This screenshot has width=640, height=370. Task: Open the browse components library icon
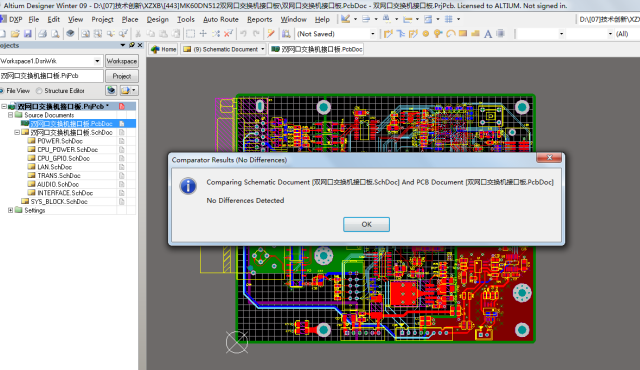tap(286, 34)
